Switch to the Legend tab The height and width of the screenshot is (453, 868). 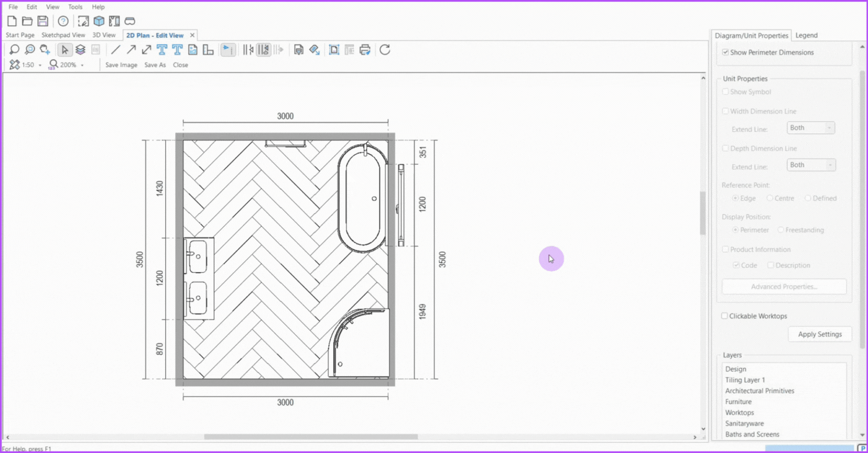[x=806, y=35]
